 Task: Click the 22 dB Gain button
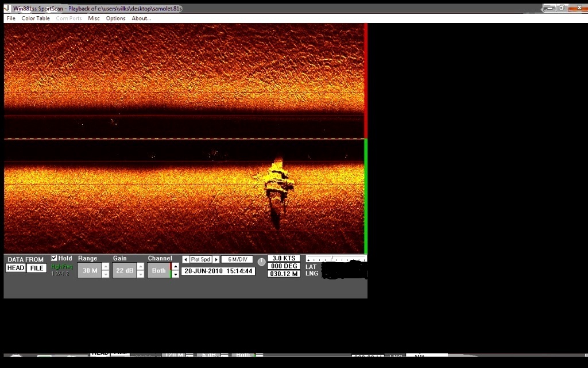(123, 270)
